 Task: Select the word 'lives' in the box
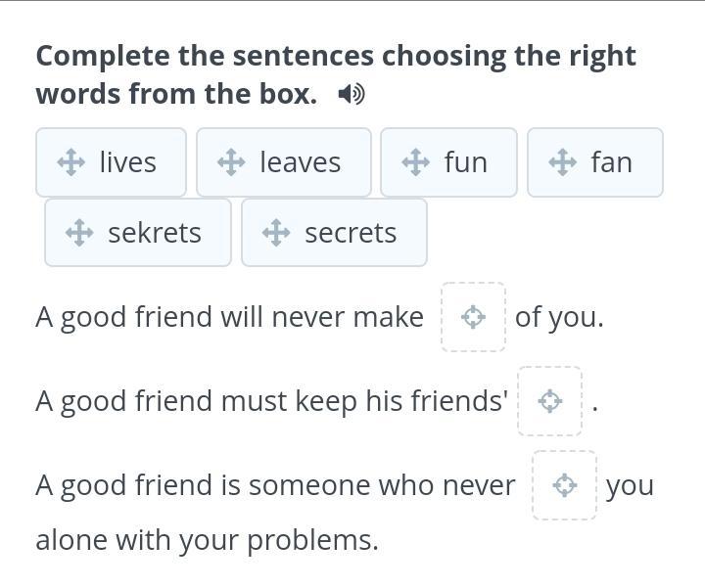(127, 162)
